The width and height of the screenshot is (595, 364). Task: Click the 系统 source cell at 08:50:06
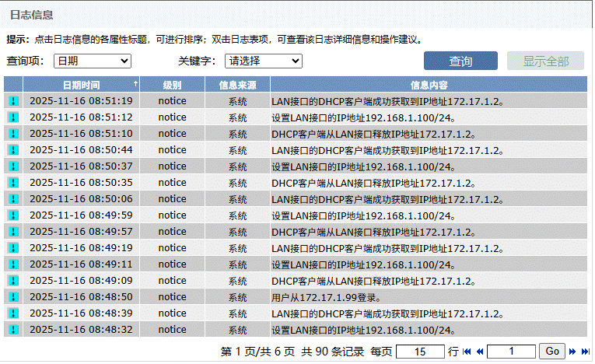237,199
